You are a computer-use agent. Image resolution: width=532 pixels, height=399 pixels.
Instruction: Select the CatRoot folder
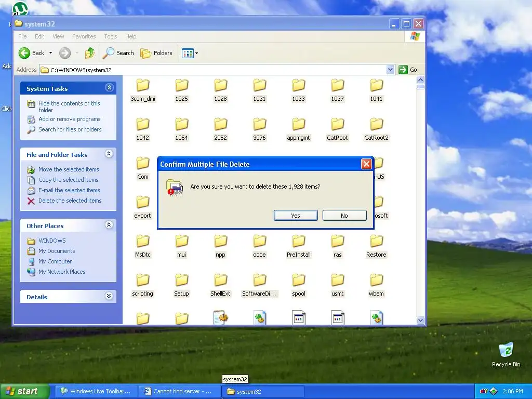coord(337,129)
